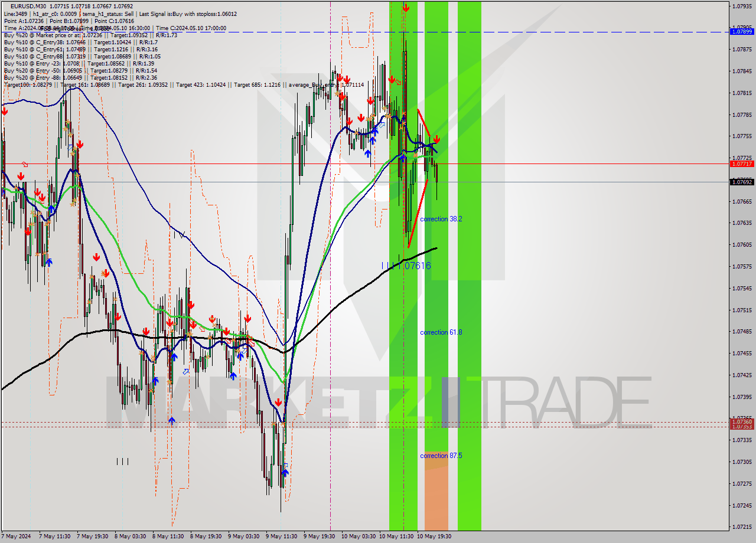Image resolution: width=756 pixels, height=543 pixels.
Task: Click the '10 May 03:30' time axis label
Action: (359, 537)
